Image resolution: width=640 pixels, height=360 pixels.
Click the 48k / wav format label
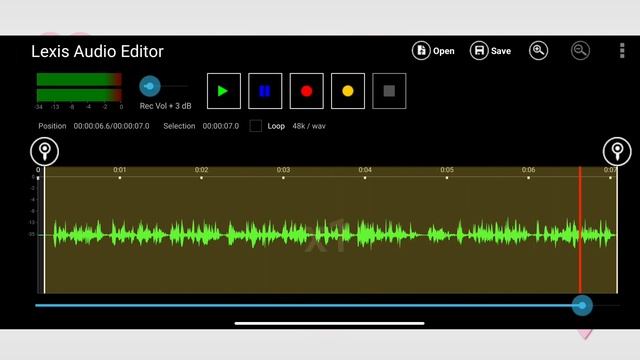pyautogui.click(x=309, y=126)
